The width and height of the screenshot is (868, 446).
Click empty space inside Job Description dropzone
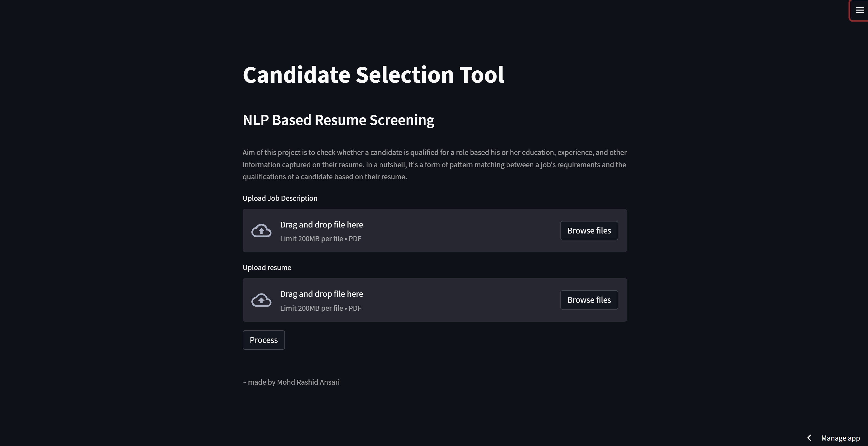462,231
